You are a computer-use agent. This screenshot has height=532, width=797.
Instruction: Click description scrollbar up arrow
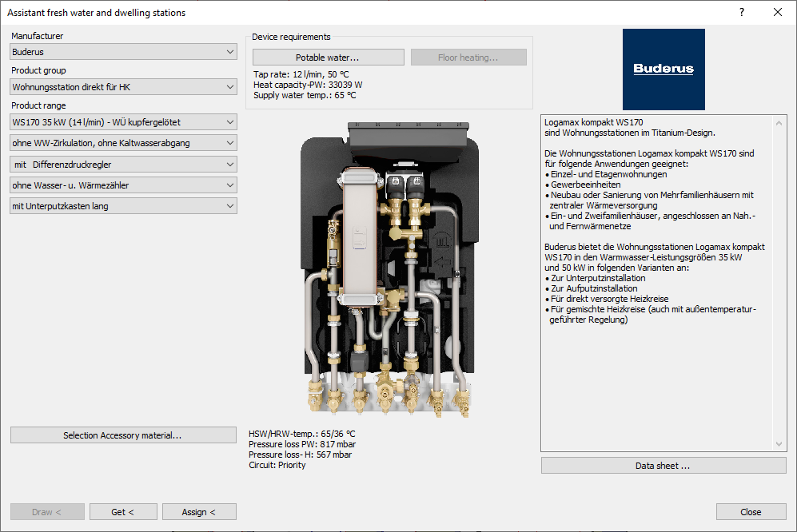click(779, 123)
